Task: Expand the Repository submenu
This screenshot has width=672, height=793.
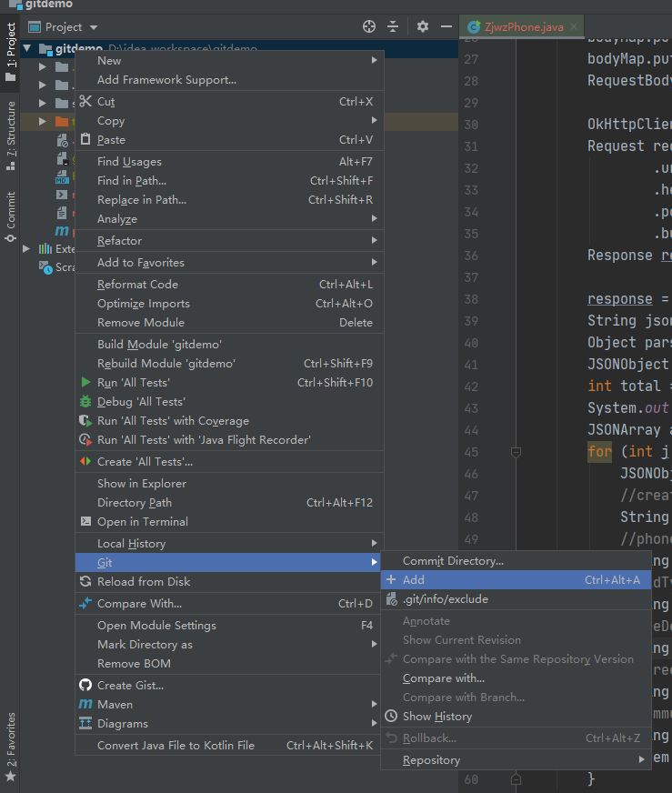Action: [516, 760]
